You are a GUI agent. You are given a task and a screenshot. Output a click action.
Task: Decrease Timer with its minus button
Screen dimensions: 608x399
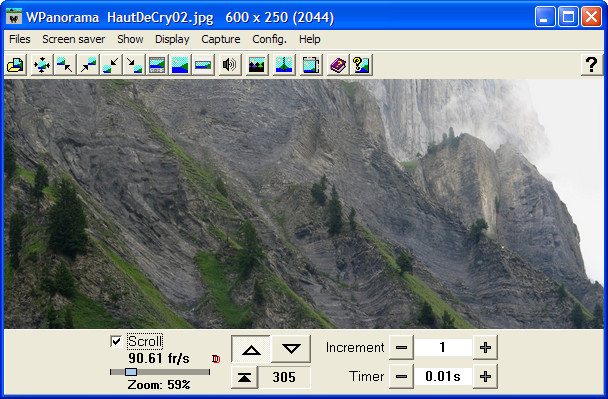click(401, 376)
